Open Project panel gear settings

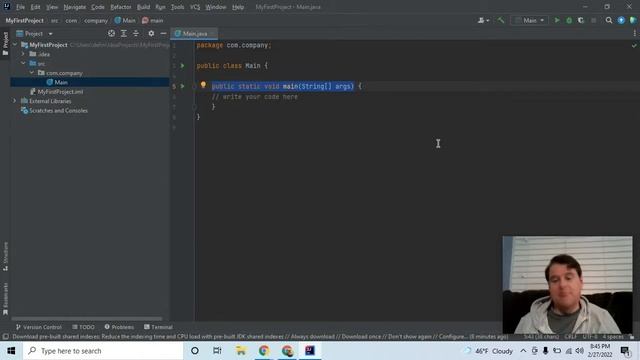pos(151,33)
